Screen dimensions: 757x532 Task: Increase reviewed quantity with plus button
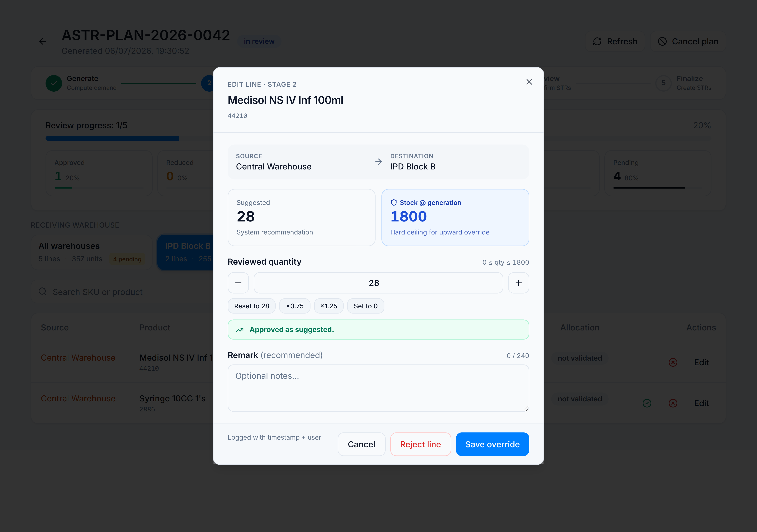[518, 283]
